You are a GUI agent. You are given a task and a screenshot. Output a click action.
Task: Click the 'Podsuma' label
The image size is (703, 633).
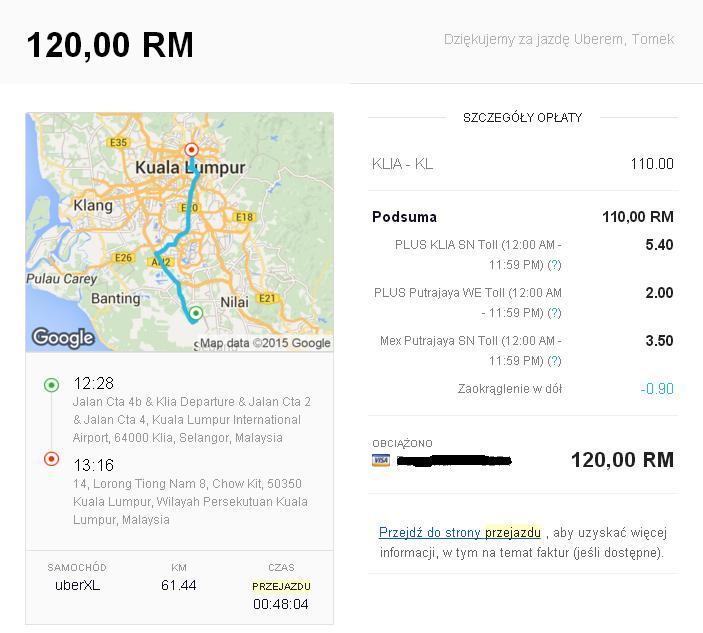(x=404, y=217)
